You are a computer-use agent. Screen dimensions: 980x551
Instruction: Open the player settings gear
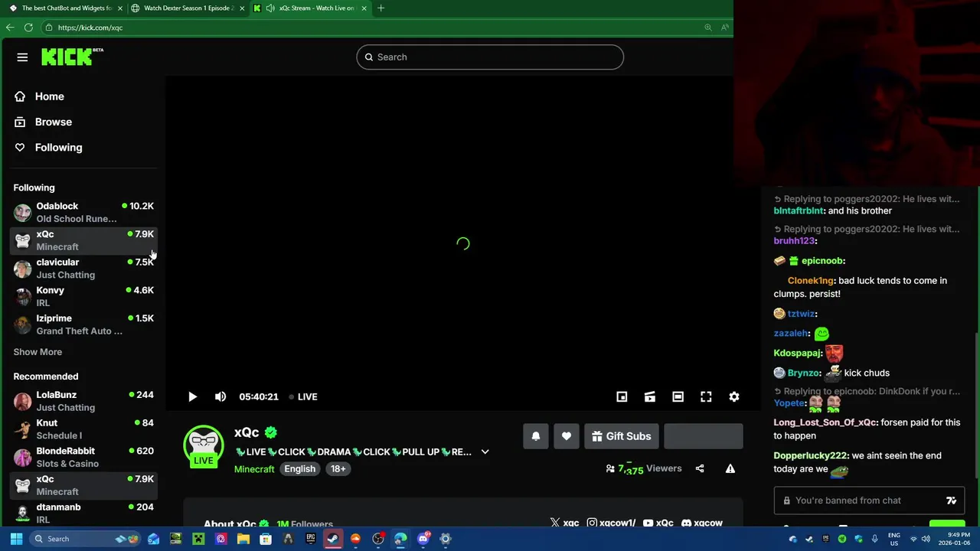coord(734,396)
